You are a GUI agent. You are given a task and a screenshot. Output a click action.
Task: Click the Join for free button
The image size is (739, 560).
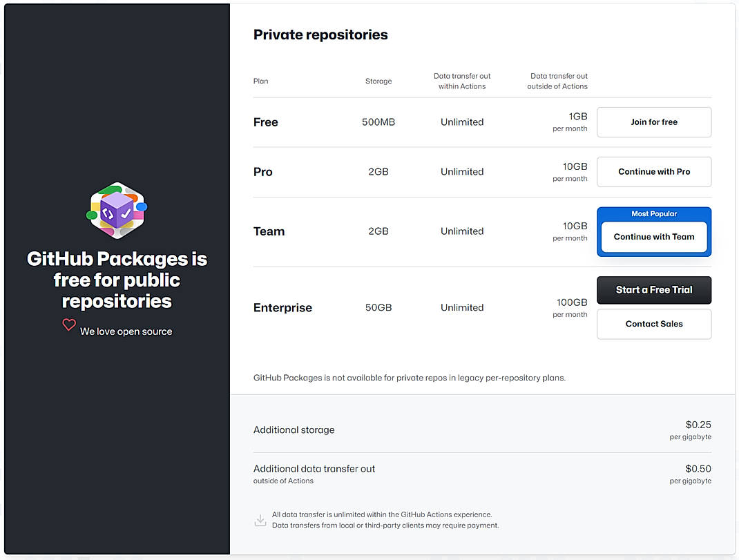pos(653,122)
